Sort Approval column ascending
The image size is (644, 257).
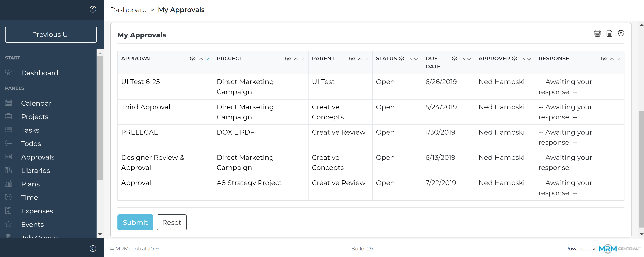(201, 59)
